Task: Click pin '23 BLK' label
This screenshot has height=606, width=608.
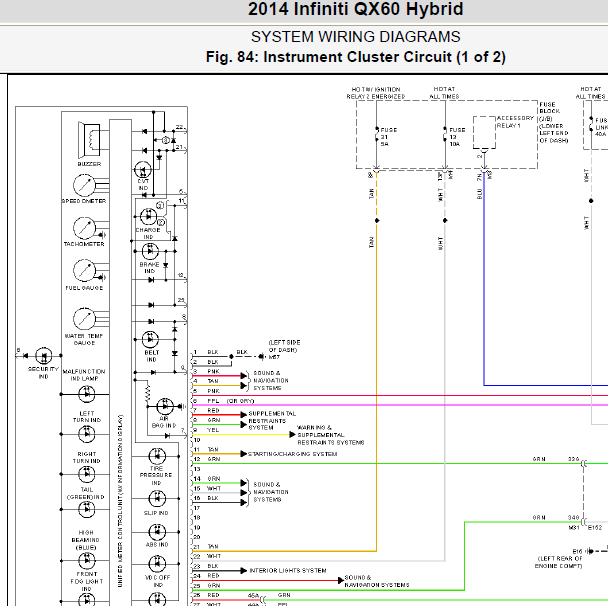Action: tap(206, 566)
